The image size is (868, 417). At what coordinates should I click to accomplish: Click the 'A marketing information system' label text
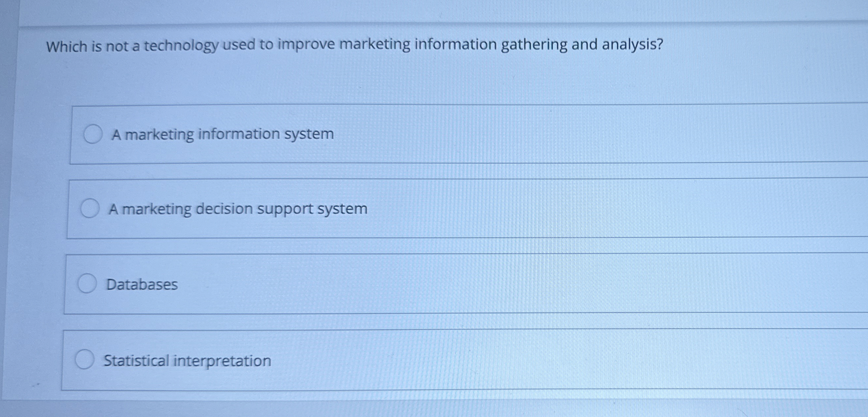[x=223, y=134]
